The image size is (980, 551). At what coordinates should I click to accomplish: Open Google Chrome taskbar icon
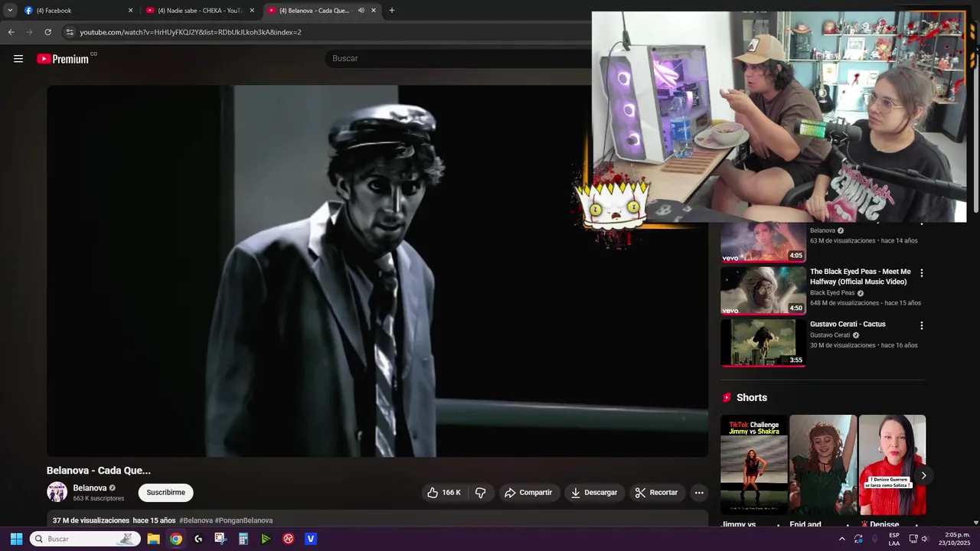(176, 539)
